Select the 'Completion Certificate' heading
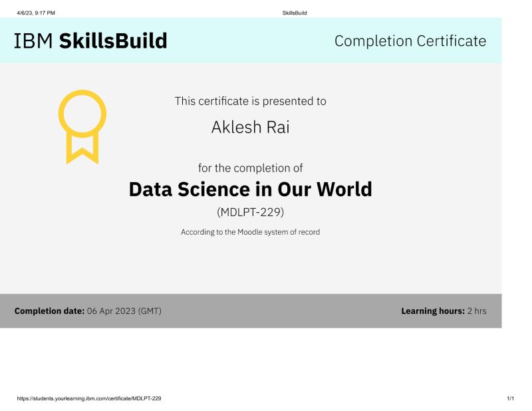 410,41
